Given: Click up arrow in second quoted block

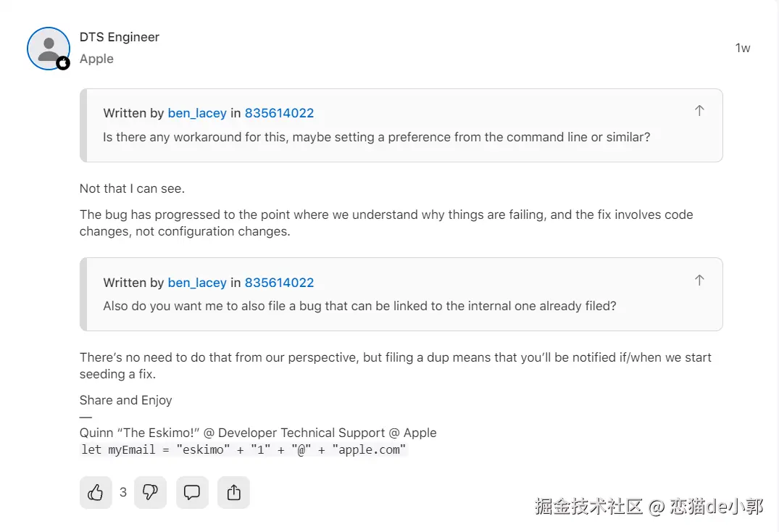Looking at the screenshot, I should tap(699, 280).
